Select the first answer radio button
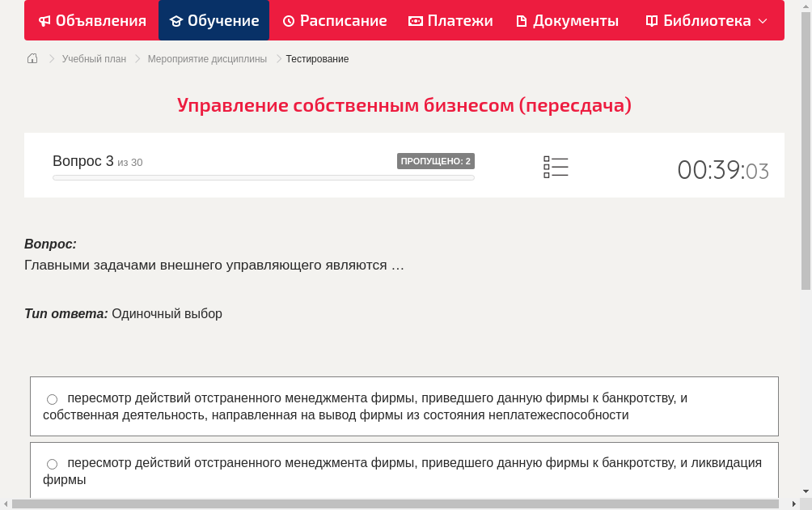The image size is (812, 510). pyautogui.click(x=52, y=398)
